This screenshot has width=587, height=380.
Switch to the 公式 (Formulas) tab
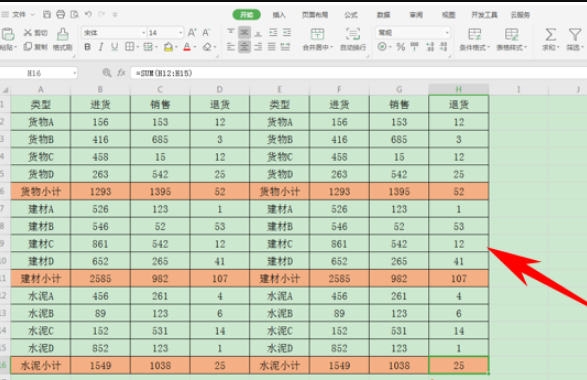[351, 15]
